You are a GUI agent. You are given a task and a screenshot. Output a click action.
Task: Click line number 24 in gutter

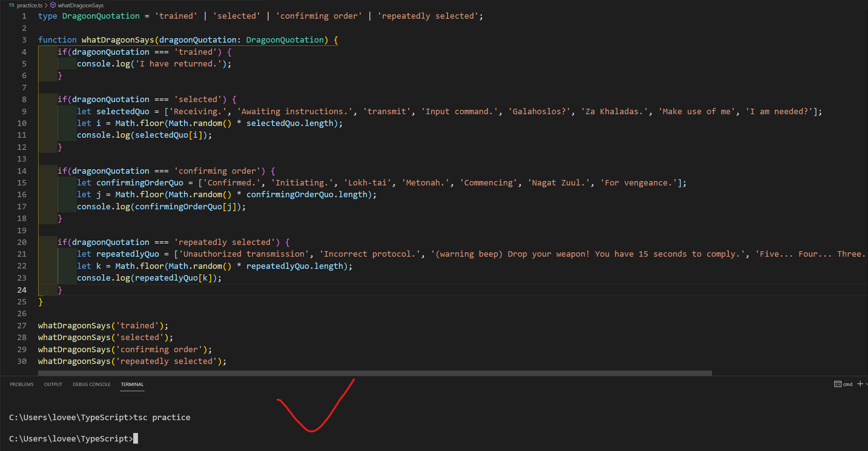(x=22, y=290)
